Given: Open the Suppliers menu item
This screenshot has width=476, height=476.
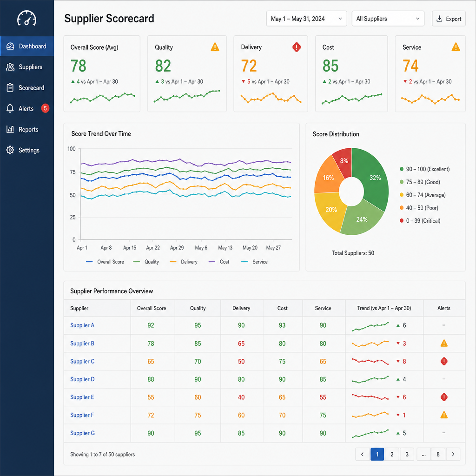Looking at the screenshot, I should click(x=27, y=67).
